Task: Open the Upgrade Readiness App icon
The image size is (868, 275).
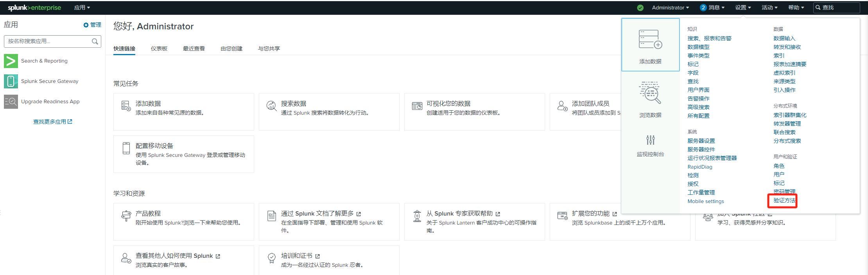Action: [x=11, y=101]
